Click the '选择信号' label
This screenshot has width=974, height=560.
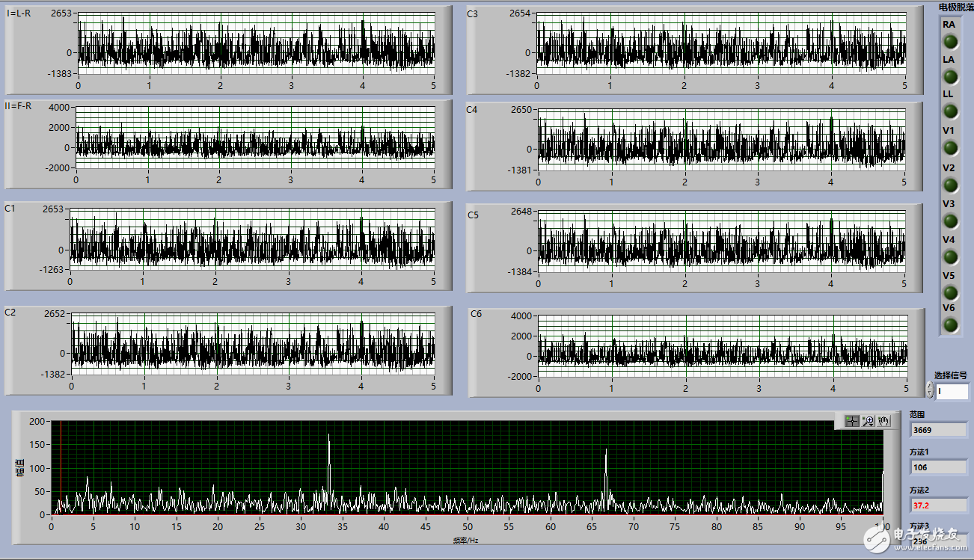point(950,375)
